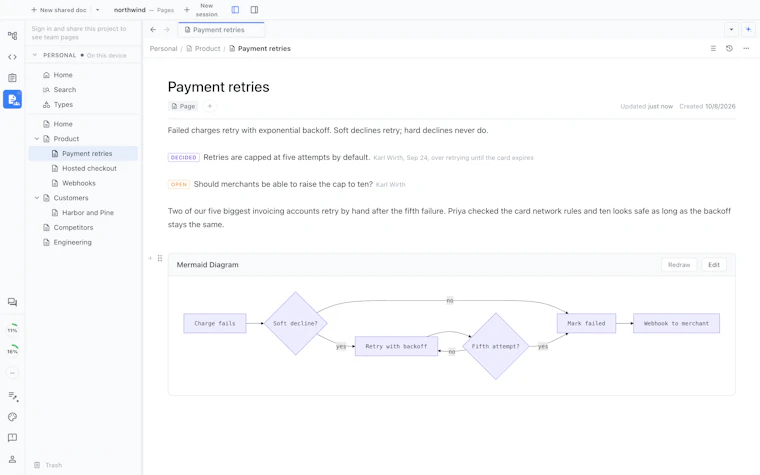Click the Redraw button on Mermaid diagram

tap(679, 265)
